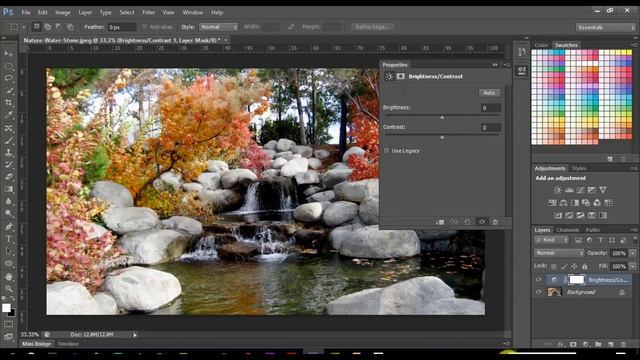Hide the Background layer
The image size is (640, 360).
[538, 292]
